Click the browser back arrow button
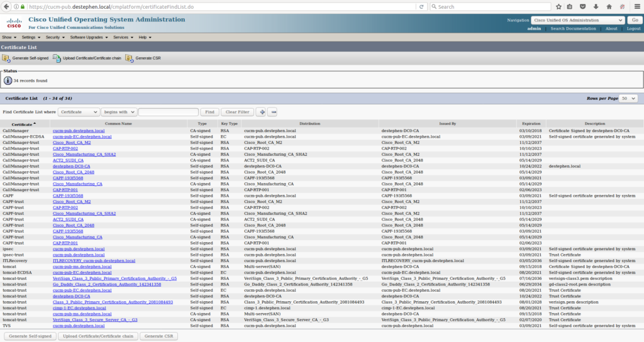The height and width of the screenshot is (342, 644). (6, 6)
